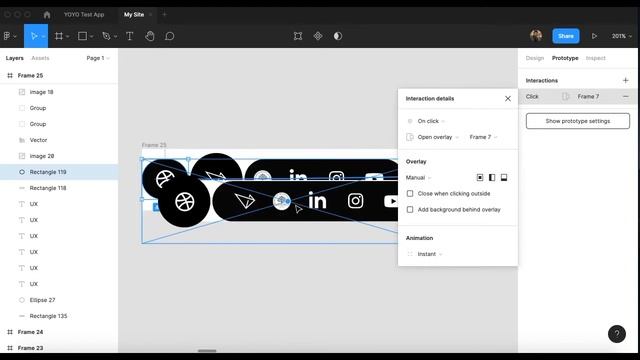Set overlay position to bottom icon

coord(504,178)
